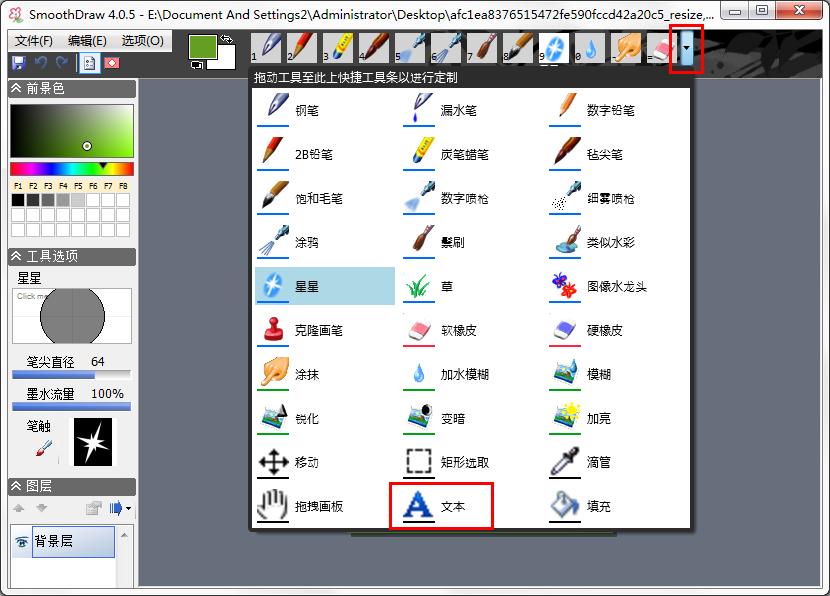Select the 文本 text tool
Screen dimensions: 830x596
click(x=440, y=506)
